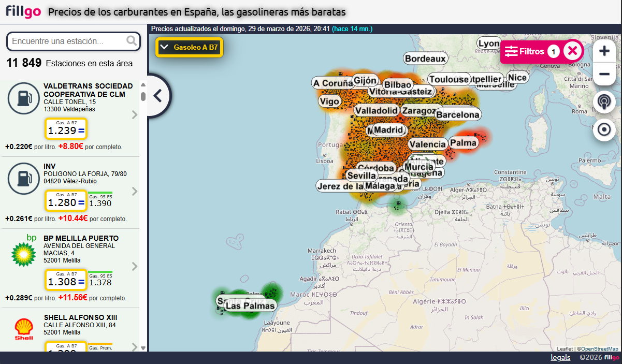The height and width of the screenshot is (364, 622).
Task: Expand BP MELILLA PUERTO details chevron
Action: pyautogui.click(x=135, y=267)
